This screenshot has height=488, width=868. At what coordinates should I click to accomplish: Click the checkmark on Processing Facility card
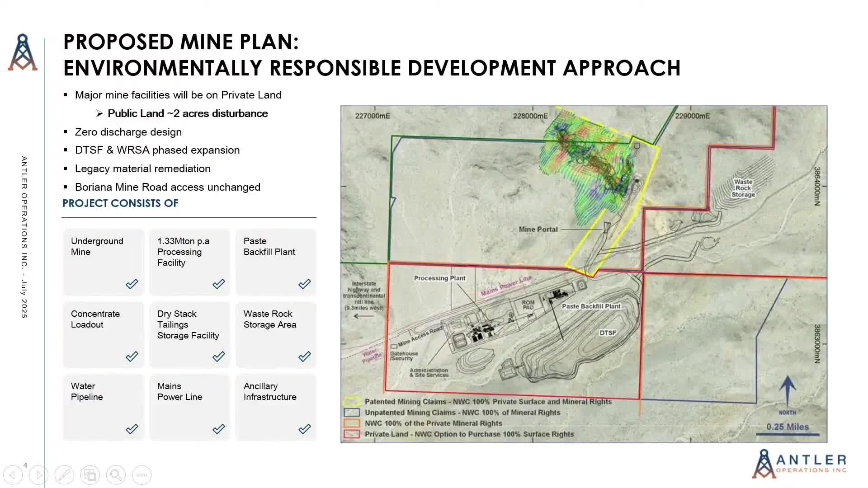(218, 284)
